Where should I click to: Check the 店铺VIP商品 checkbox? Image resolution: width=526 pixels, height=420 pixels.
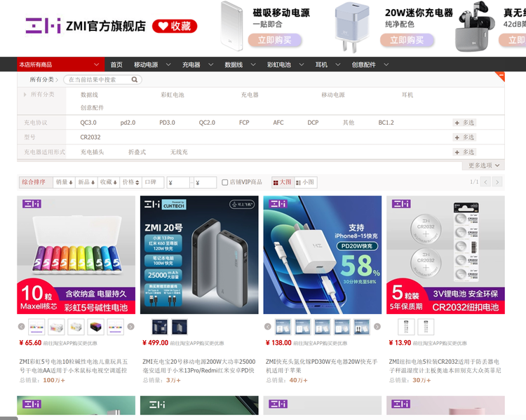click(x=224, y=182)
